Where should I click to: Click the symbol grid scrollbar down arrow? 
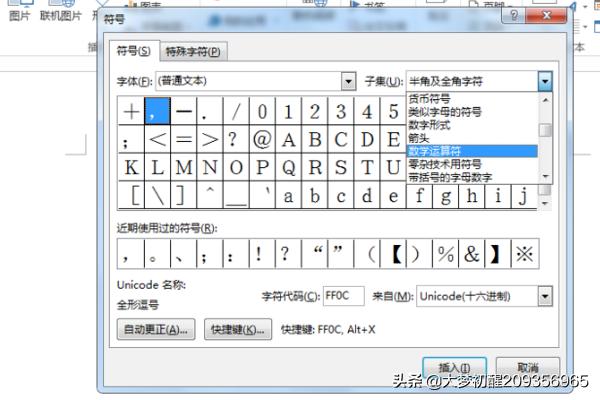tap(545, 203)
